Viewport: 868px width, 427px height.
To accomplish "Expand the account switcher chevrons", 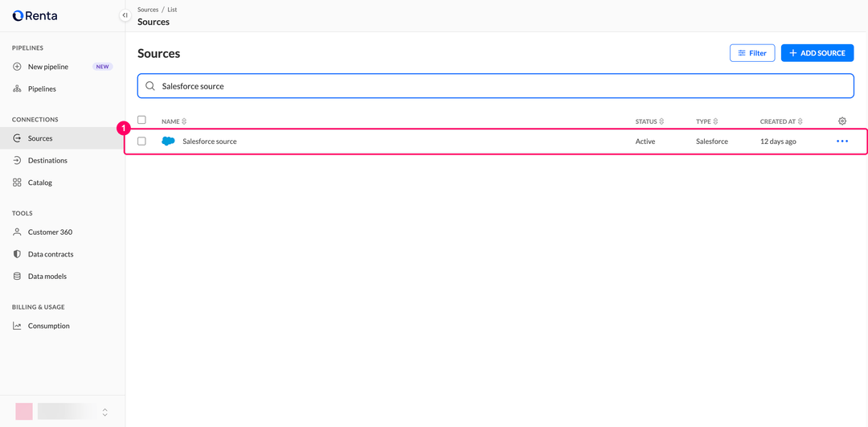I will pos(104,412).
